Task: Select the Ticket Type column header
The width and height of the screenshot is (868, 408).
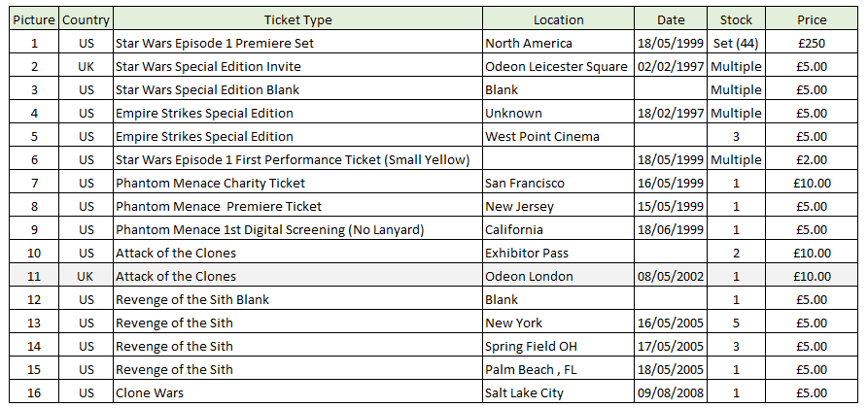Action: [297, 20]
